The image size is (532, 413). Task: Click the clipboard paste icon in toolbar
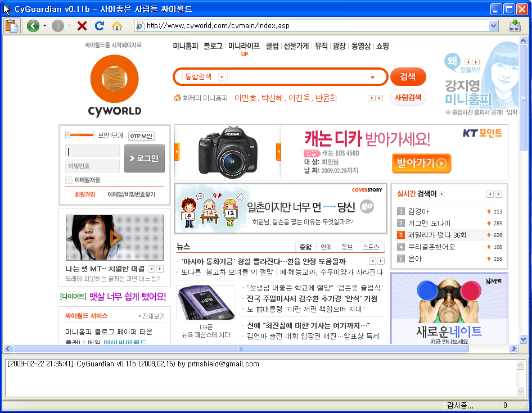pyautogui.click(x=12, y=26)
